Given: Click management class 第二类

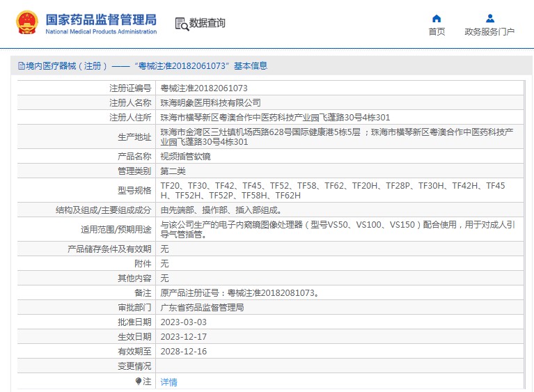Looking at the screenshot, I should [x=173, y=171].
